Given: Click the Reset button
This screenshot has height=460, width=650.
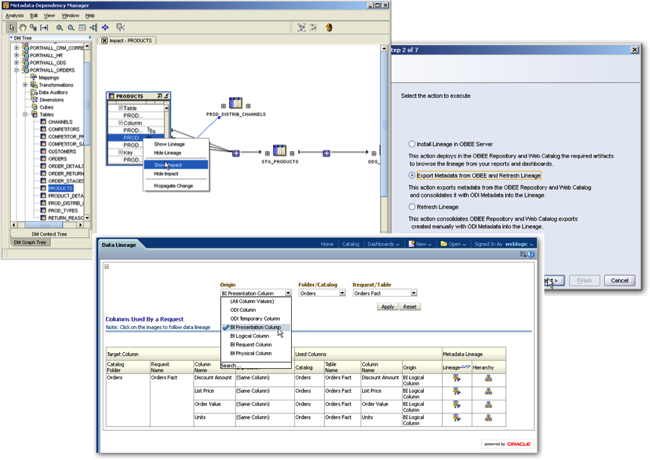Looking at the screenshot, I should click(410, 307).
